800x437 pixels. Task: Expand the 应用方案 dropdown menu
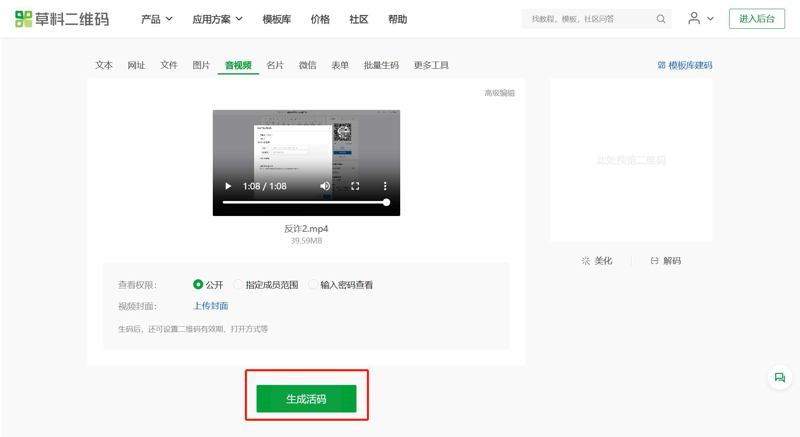[217, 19]
